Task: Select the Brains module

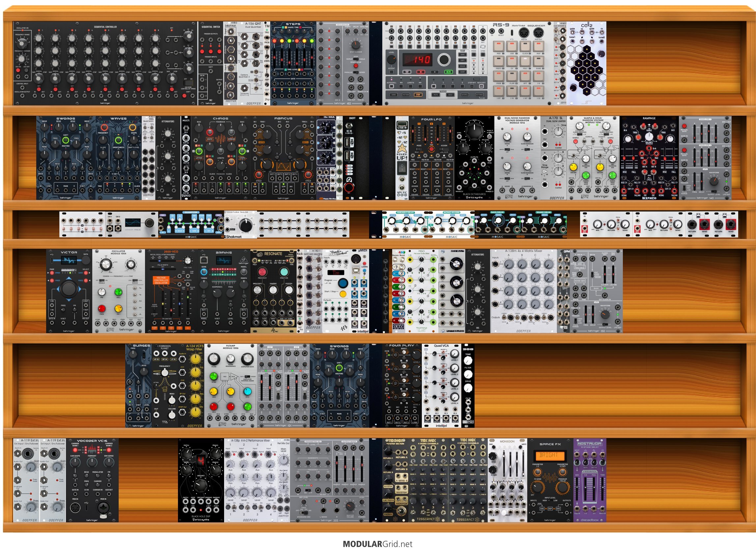Action: 223,291
